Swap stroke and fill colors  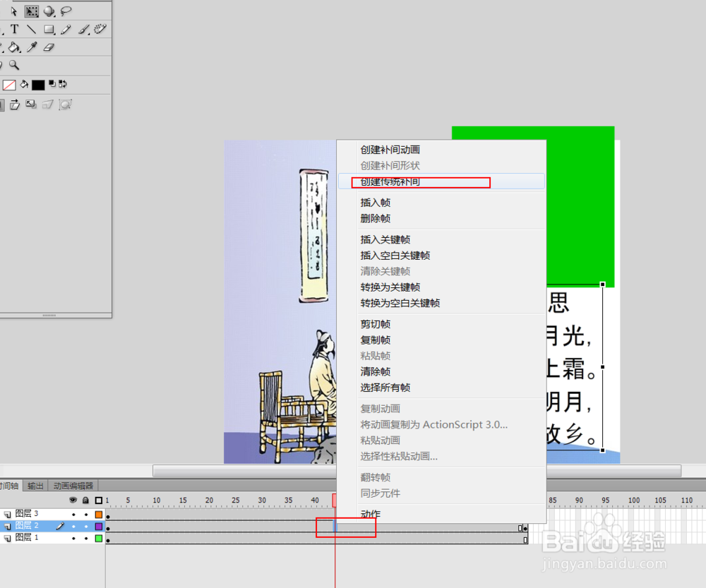(x=63, y=84)
